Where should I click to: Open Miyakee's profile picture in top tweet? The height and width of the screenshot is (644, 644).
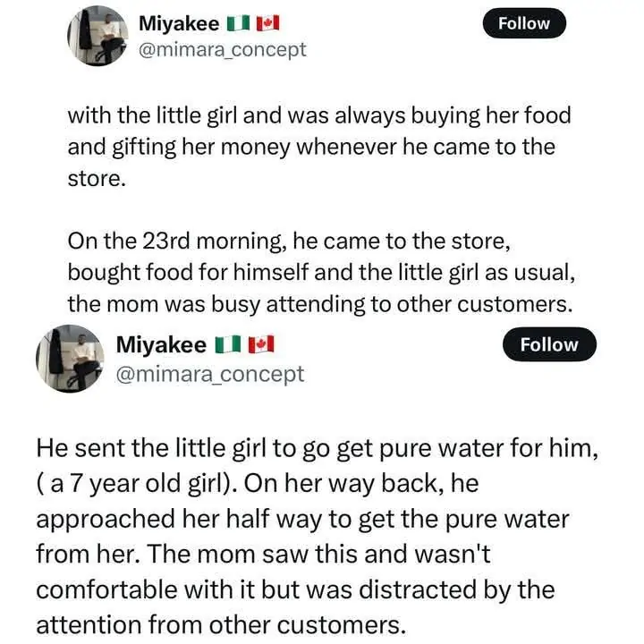98,35
